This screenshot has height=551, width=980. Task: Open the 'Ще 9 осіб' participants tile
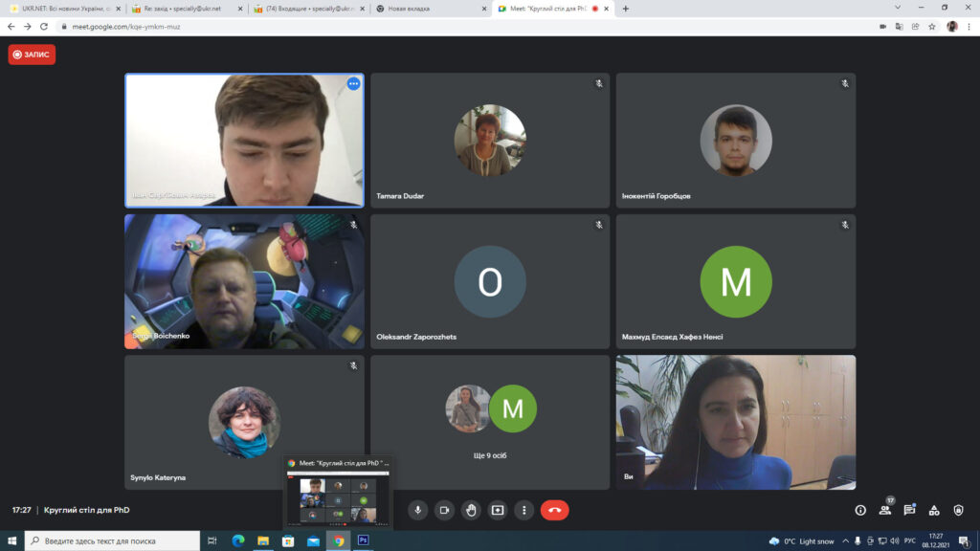tap(490, 422)
